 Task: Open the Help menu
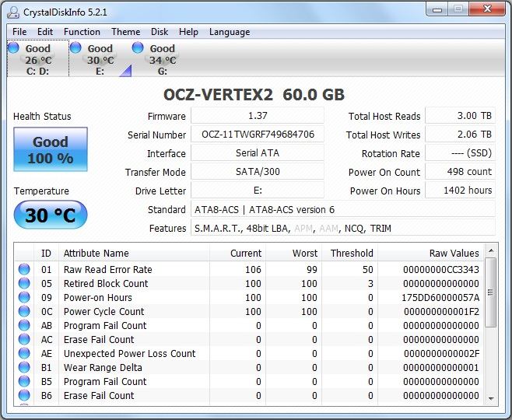tap(188, 32)
